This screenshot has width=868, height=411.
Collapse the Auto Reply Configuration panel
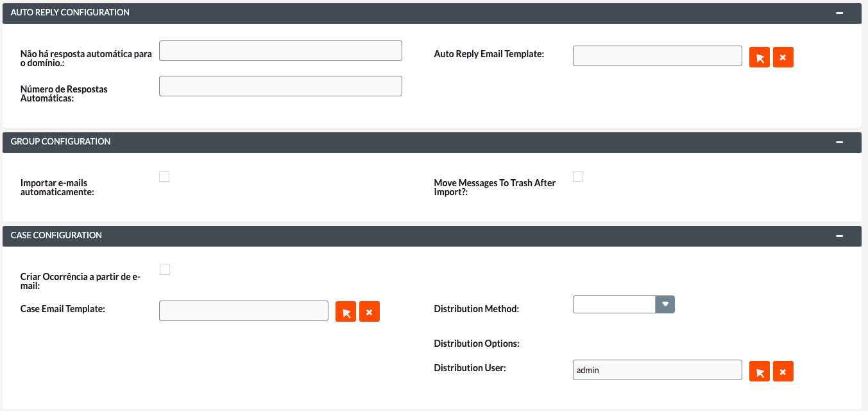[x=839, y=13]
